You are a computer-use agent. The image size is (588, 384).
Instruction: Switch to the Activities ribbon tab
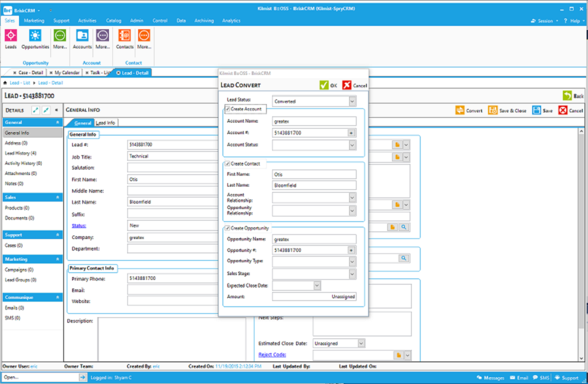pyautogui.click(x=87, y=20)
